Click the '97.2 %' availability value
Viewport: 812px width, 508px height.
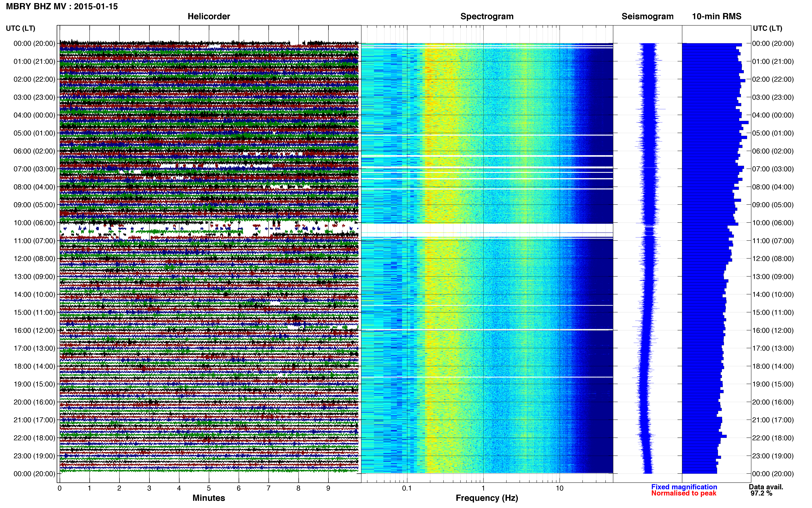point(762,493)
